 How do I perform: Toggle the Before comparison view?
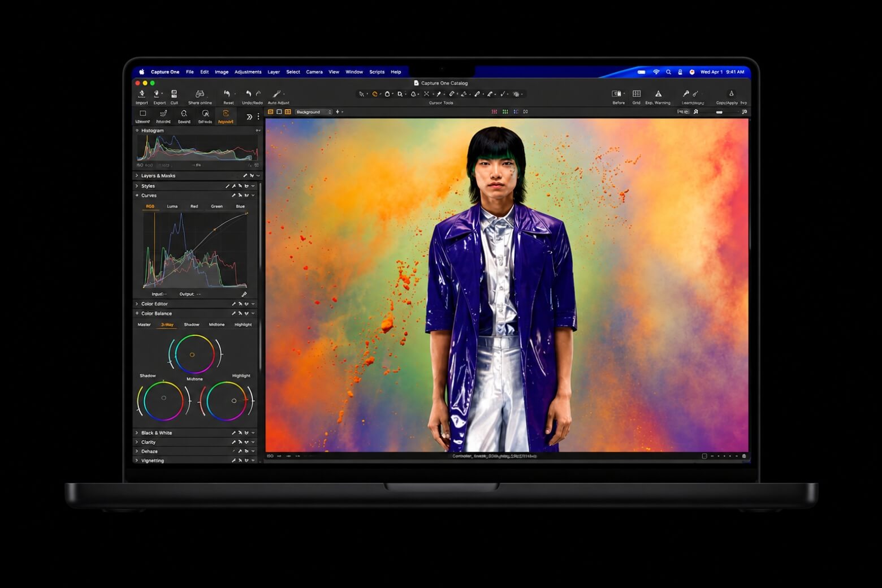pos(617,94)
